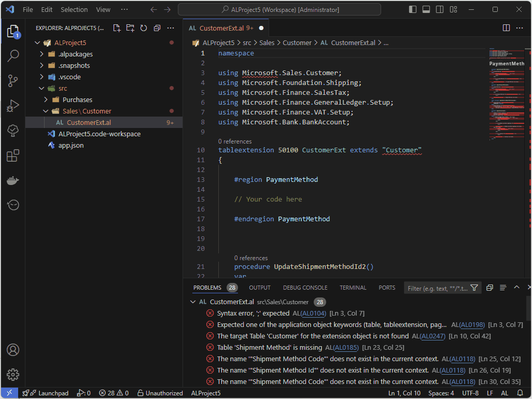
Task: Toggle primary side bar visibility
Action: coord(413,9)
